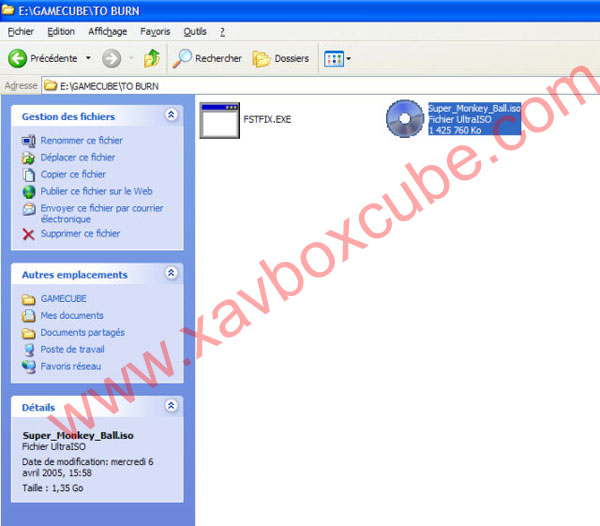The width and height of the screenshot is (600, 526).
Task: Click Envoyer ce fichier par courrier électronique
Action: [102, 213]
